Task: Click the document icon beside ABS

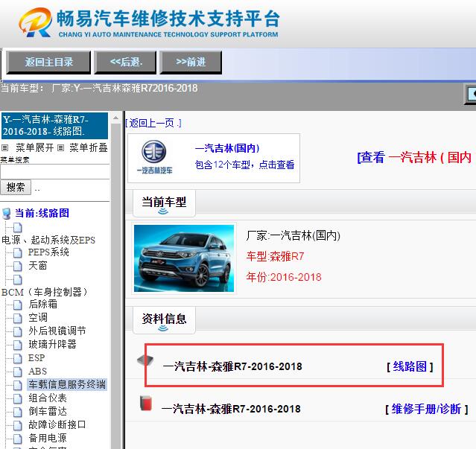Action: (18, 372)
